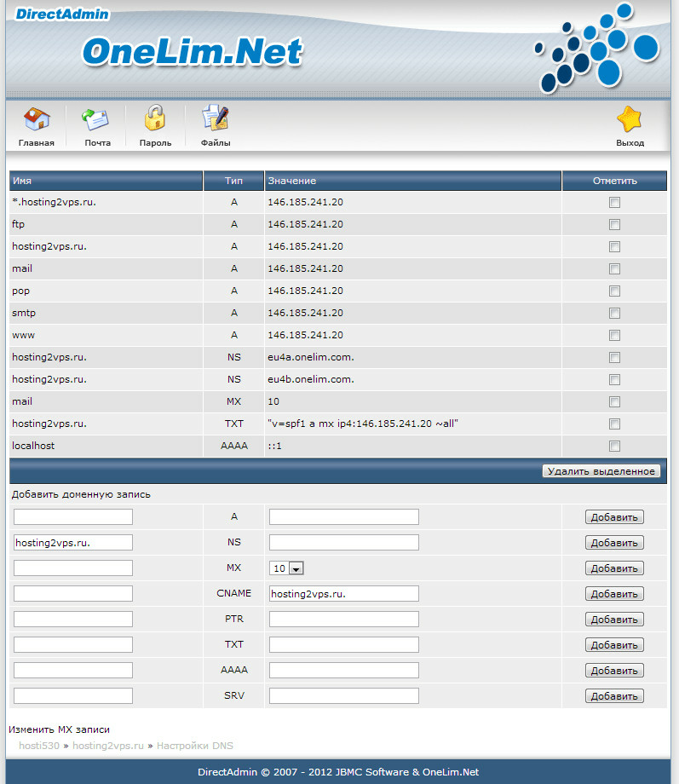This screenshot has width=679, height=784.
Task: Open the Файлы files icon
Action: [x=216, y=118]
